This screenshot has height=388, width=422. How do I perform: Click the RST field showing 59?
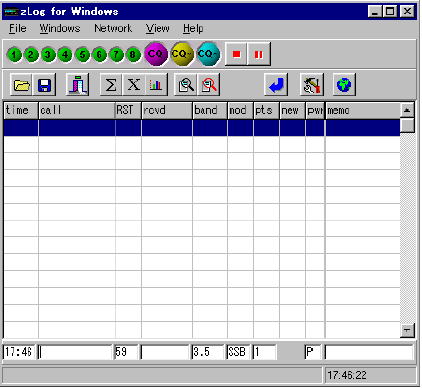[x=126, y=352]
